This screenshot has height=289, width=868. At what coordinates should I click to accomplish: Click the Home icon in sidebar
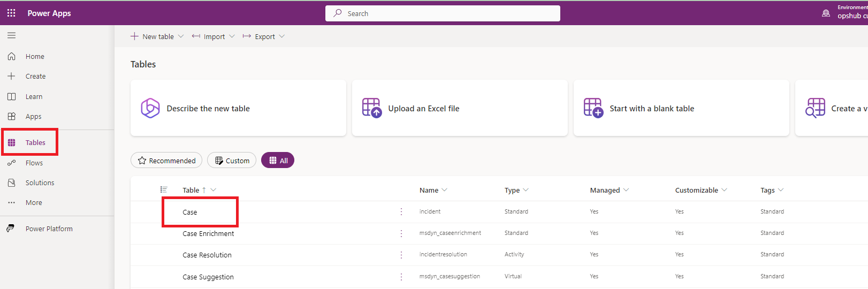click(11, 56)
